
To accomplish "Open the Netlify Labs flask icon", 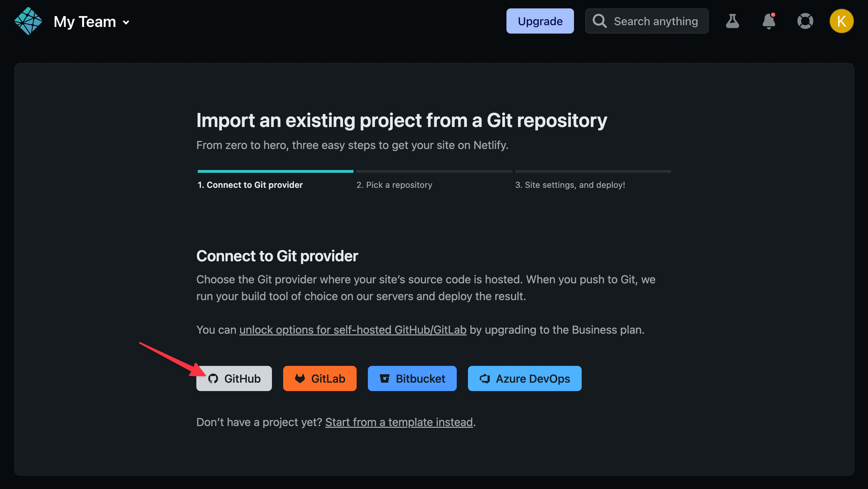I will click(x=732, y=21).
